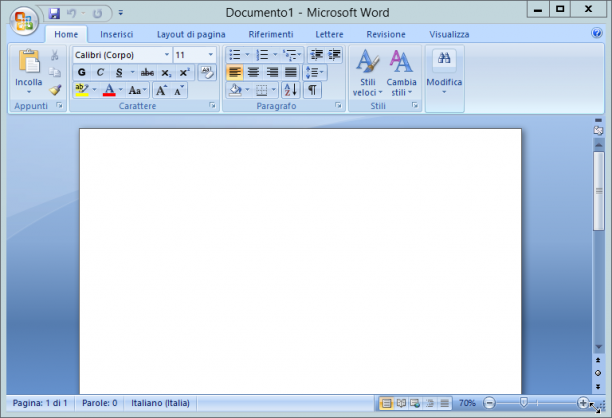Open Stili veloci gallery

pyautogui.click(x=367, y=73)
